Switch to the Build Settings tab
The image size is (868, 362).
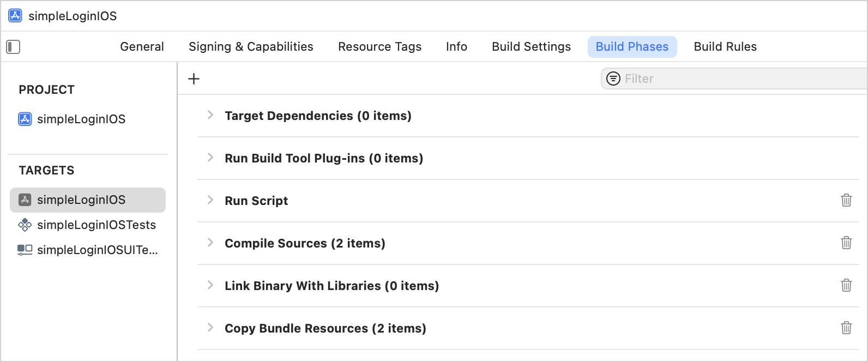pos(531,47)
